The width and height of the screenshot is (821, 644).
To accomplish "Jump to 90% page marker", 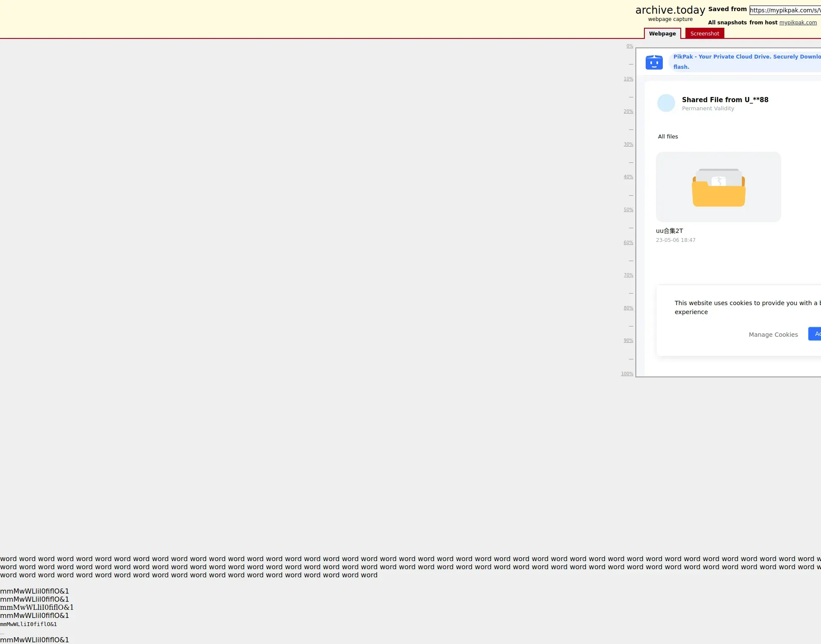I will [x=628, y=341].
